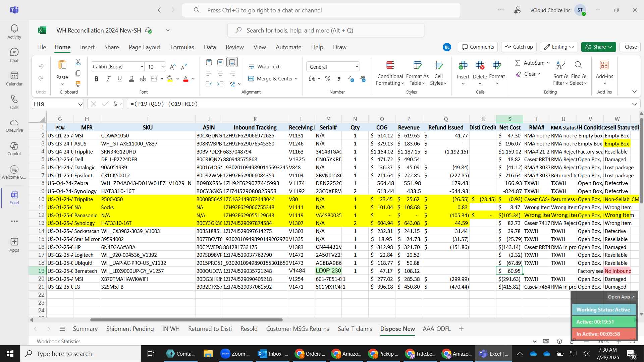This screenshot has height=362, width=644.
Task: Switch to the Summary sheet tab
Action: (85, 329)
